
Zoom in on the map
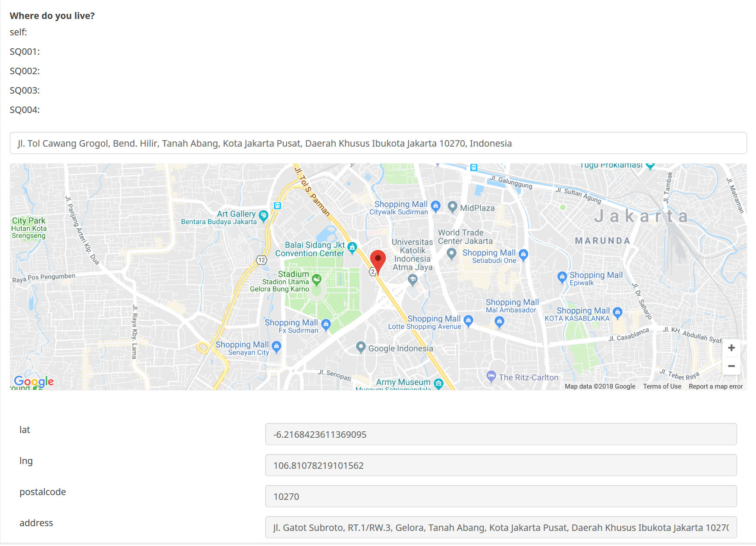click(x=731, y=348)
